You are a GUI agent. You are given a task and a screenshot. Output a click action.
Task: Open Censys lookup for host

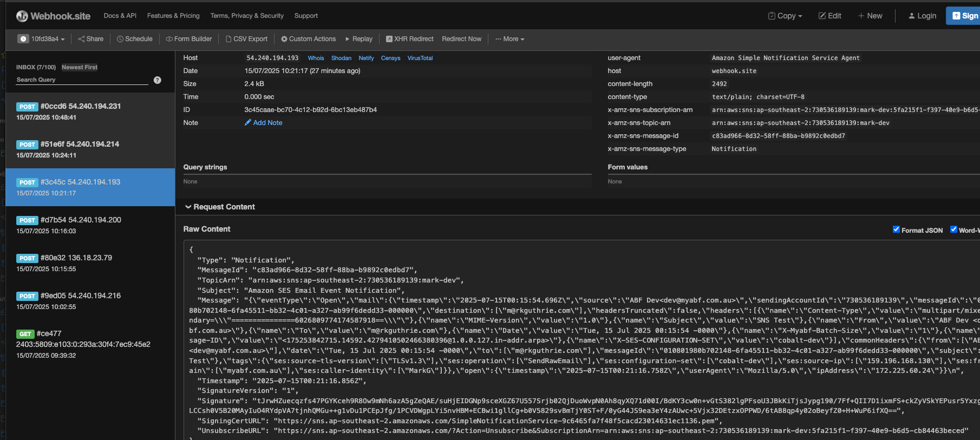click(x=390, y=58)
